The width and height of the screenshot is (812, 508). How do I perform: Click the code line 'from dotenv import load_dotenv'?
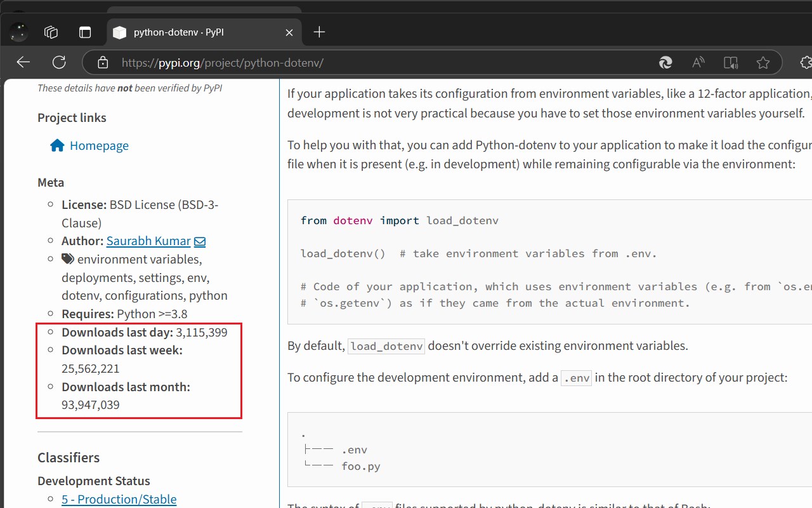pos(400,220)
